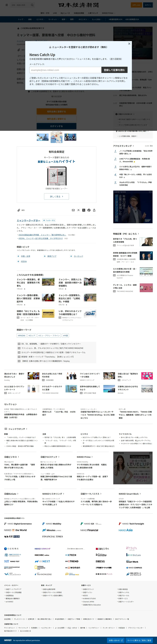Focus the newsletter email address field
Screen dimensions: 157x644
65,70
